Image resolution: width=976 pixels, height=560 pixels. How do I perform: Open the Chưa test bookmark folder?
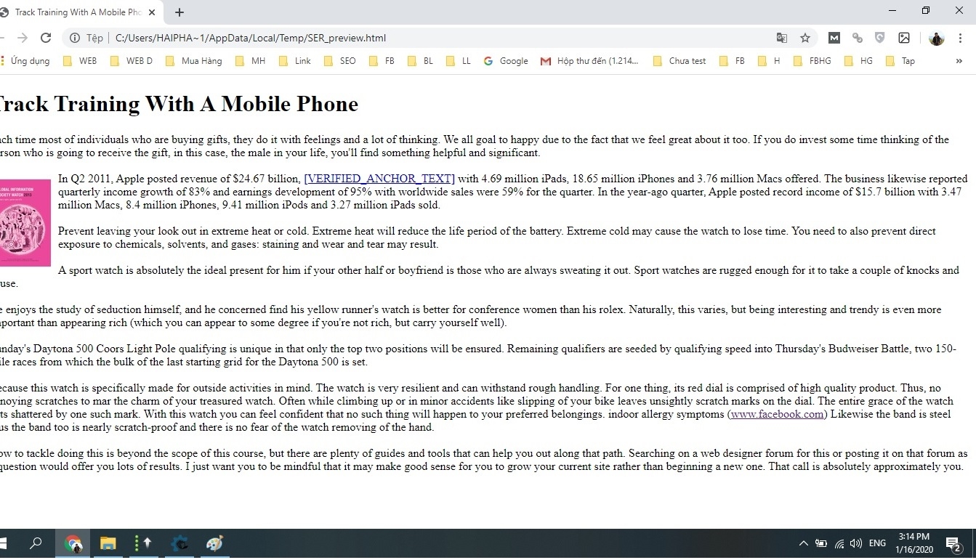pyautogui.click(x=680, y=61)
